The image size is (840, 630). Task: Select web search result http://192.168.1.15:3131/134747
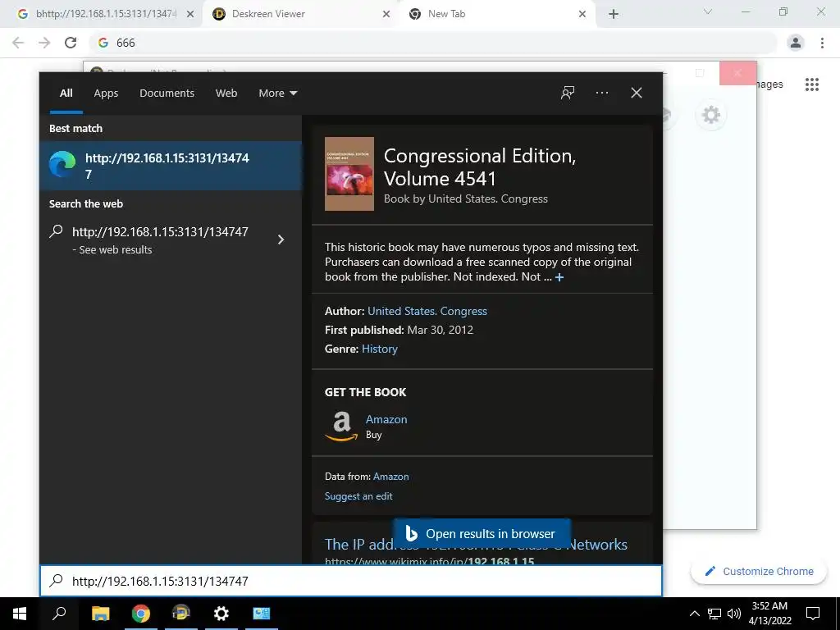(x=160, y=240)
